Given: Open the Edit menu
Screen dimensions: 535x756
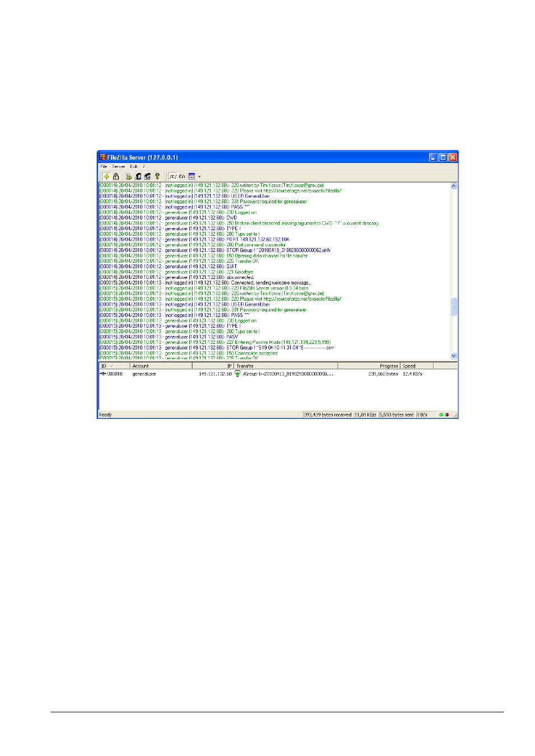Looking at the screenshot, I should tap(134, 166).
